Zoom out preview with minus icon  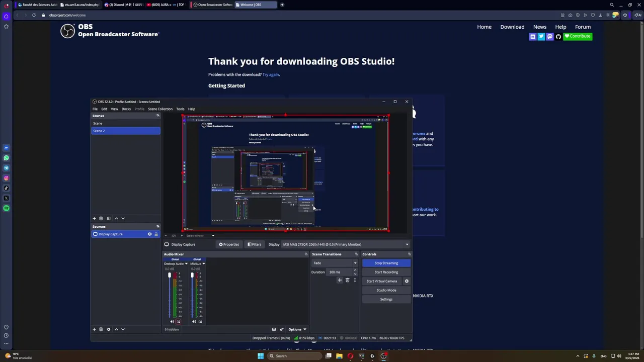[x=166, y=236]
